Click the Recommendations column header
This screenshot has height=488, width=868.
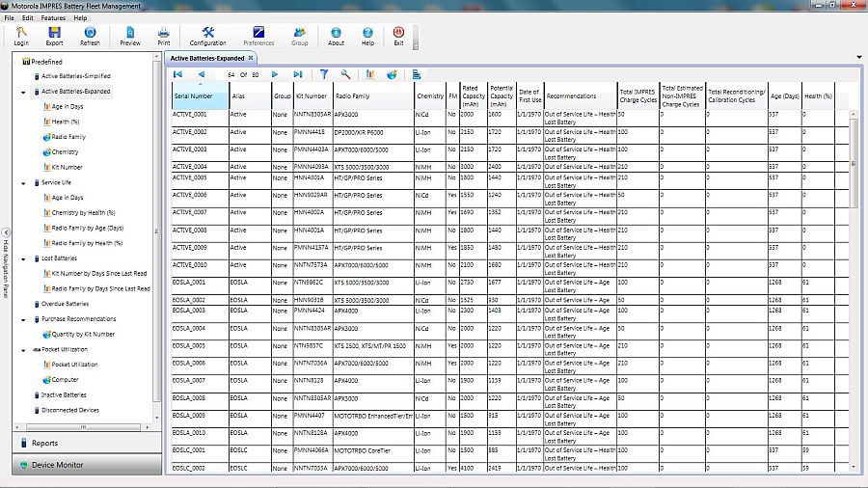[x=581, y=95]
